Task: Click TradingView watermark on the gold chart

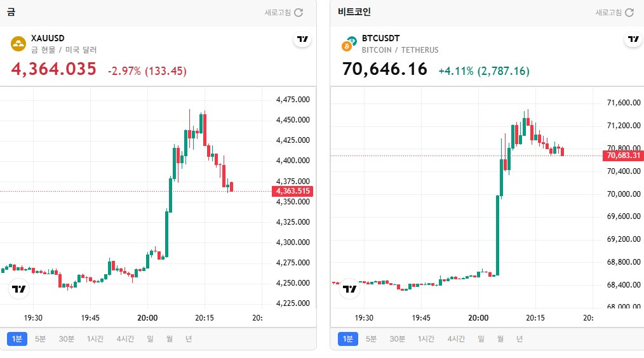Action: (x=19, y=289)
